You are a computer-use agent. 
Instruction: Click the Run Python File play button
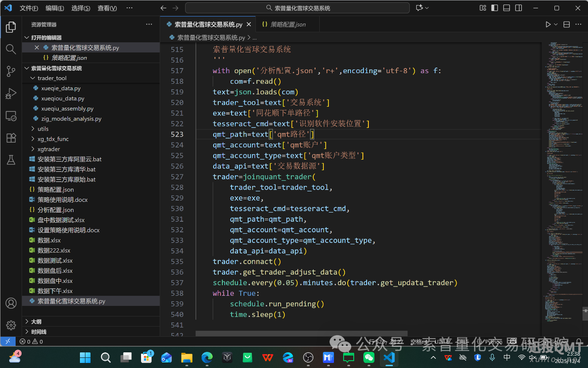[x=548, y=24]
